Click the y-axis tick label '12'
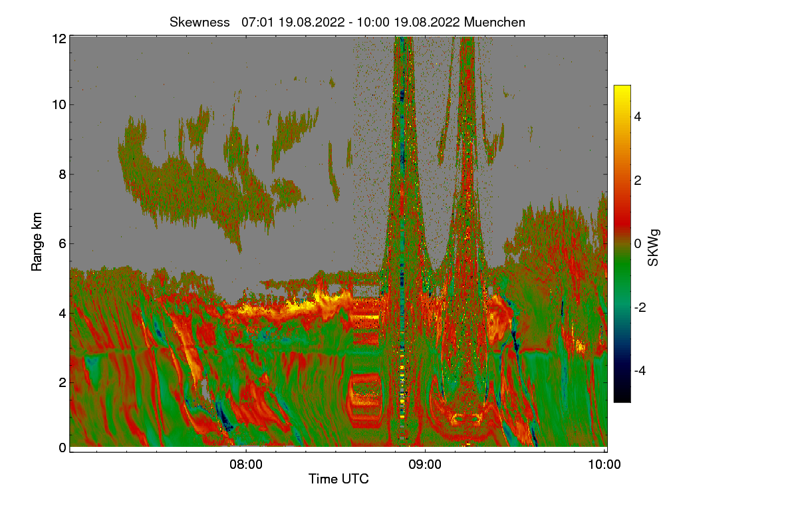 59,39
